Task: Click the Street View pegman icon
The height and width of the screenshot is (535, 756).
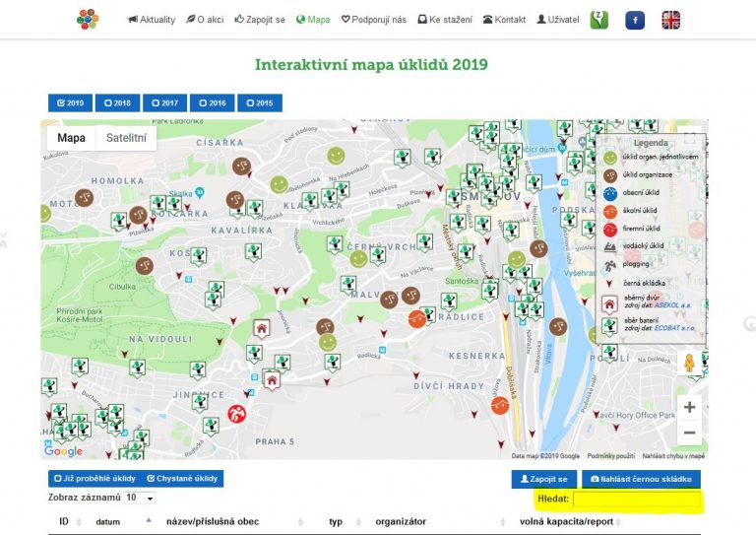Action: click(x=689, y=364)
